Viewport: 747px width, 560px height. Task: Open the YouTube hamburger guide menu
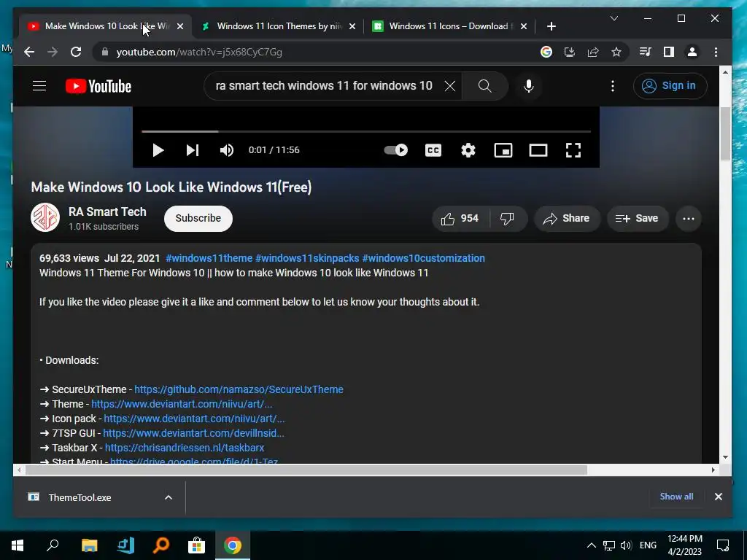[39, 86]
